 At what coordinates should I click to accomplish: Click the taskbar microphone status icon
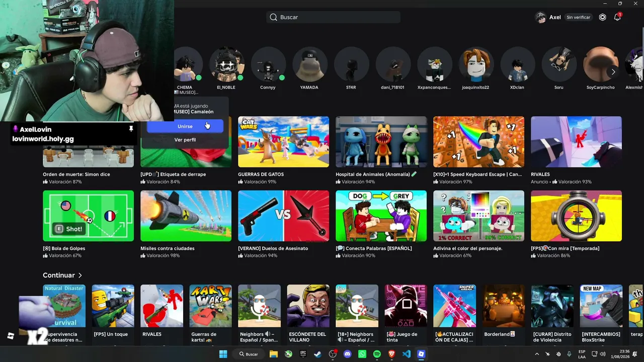[x=570, y=354]
